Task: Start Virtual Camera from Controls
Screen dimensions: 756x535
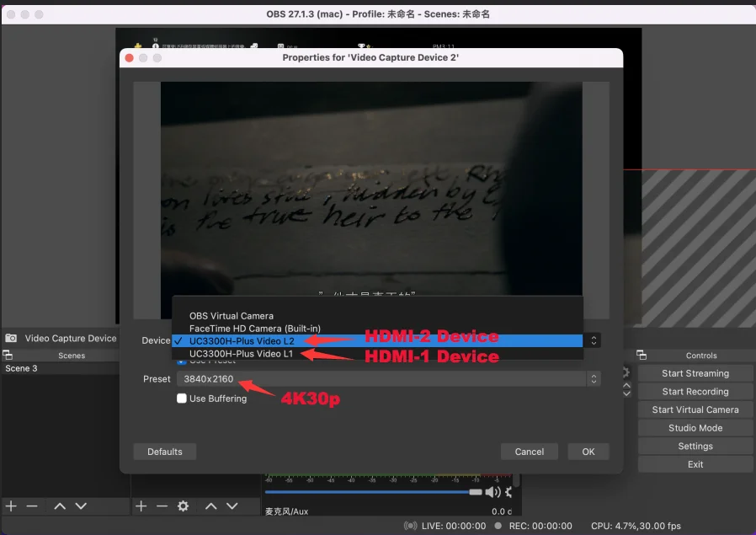Action: click(695, 409)
